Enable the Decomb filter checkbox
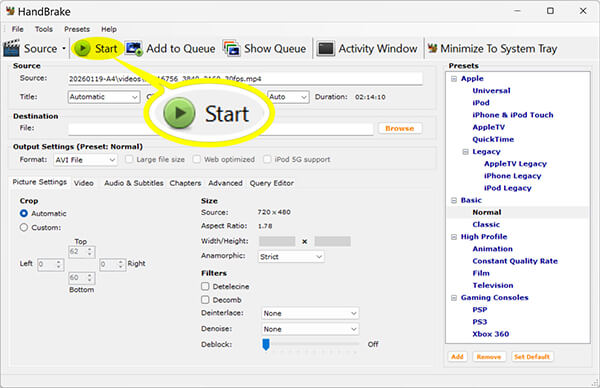 point(205,300)
